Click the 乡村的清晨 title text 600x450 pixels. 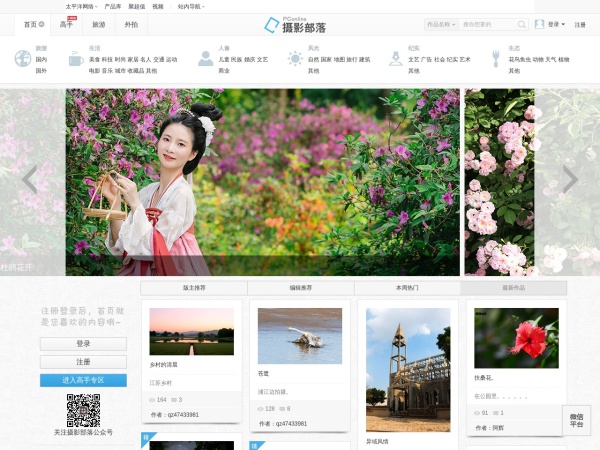163,365
